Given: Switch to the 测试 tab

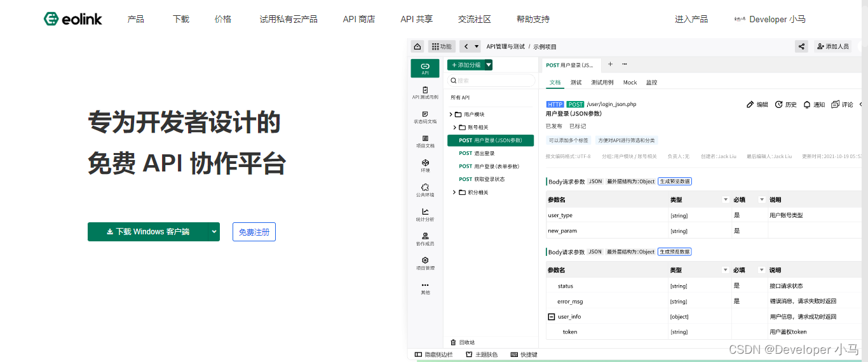Looking at the screenshot, I should click(576, 83).
